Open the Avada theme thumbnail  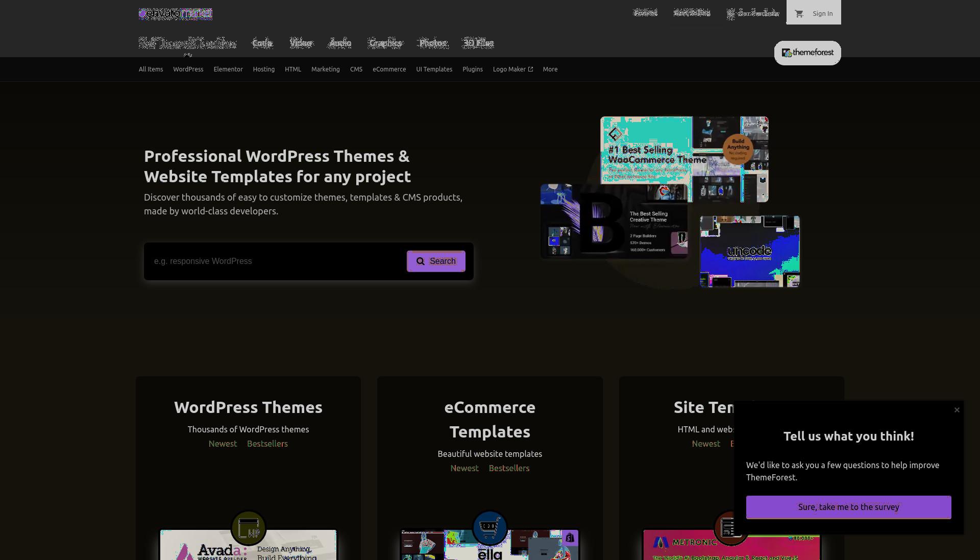coord(248,545)
